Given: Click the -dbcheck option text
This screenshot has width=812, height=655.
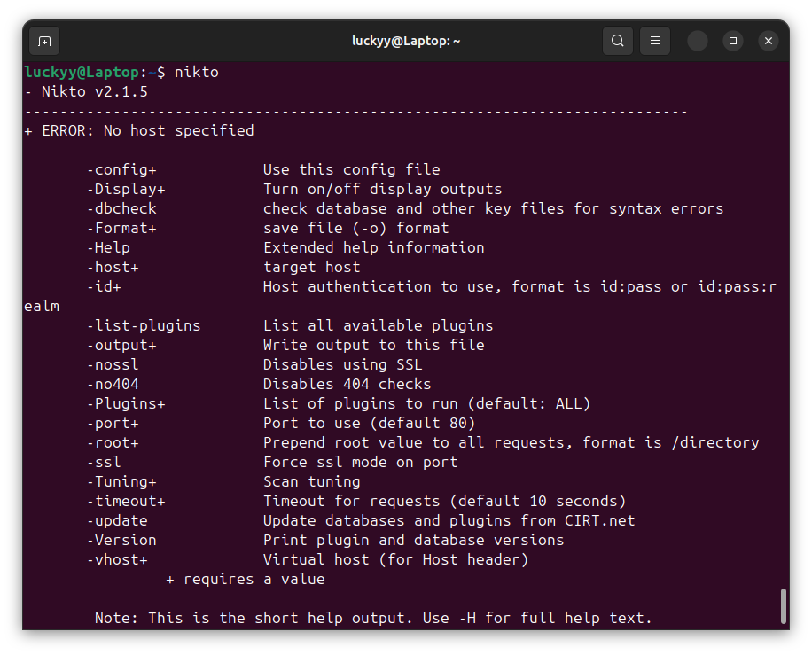Looking at the screenshot, I should (121, 209).
